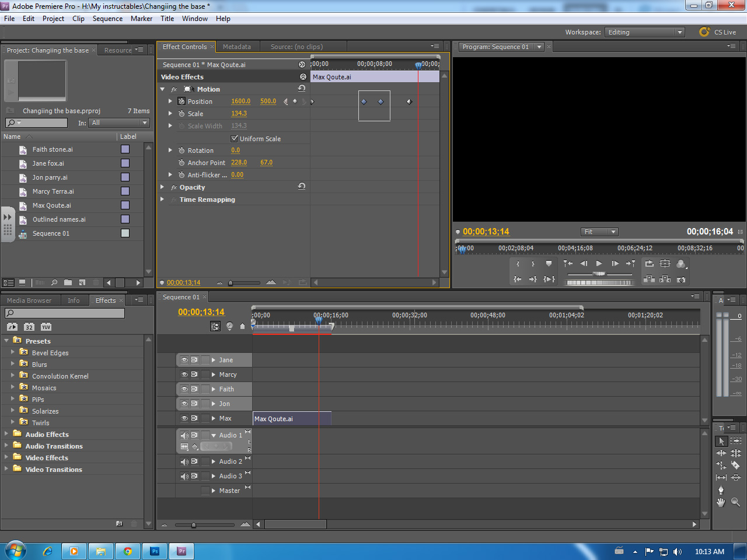Mute the Audio 1 track
This screenshot has height=560, width=747.
tap(184, 435)
